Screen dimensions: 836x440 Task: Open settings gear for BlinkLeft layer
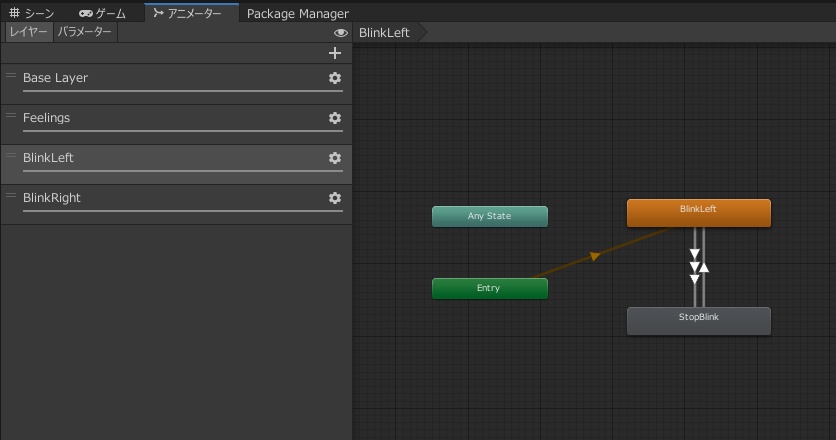click(335, 158)
